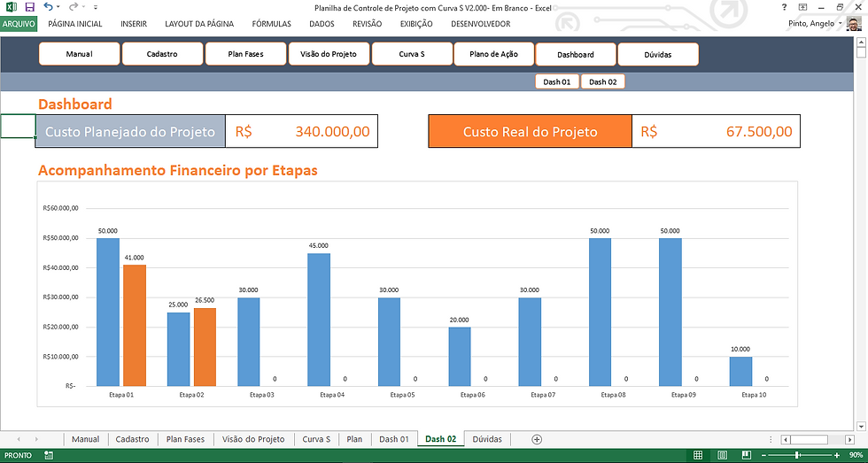Image resolution: width=868 pixels, height=463 pixels.
Task: Click the blue Etapa 04 bar labeled 45.000
Action: (319, 320)
